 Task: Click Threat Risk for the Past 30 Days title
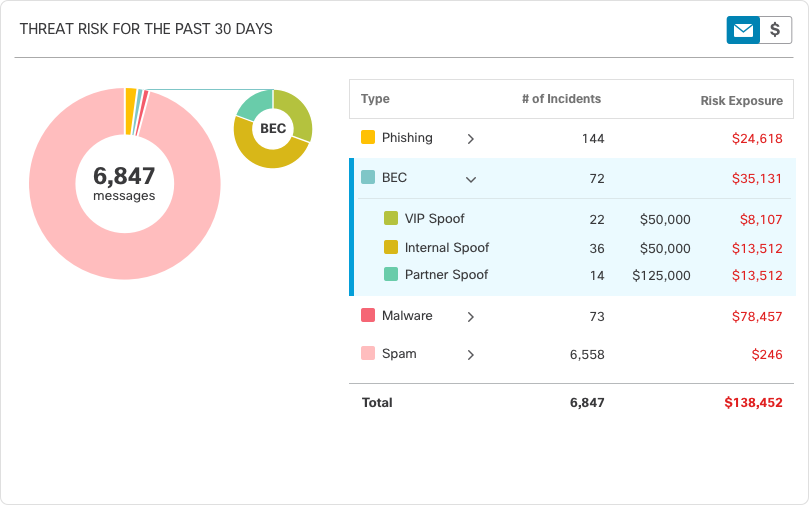click(x=146, y=29)
